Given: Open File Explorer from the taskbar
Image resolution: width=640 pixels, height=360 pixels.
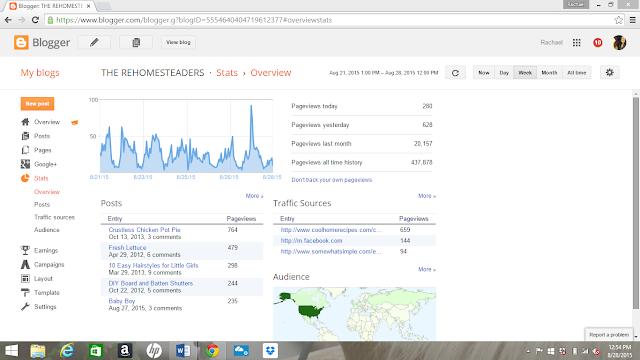Looking at the screenshot, I should tap(38, 351).
